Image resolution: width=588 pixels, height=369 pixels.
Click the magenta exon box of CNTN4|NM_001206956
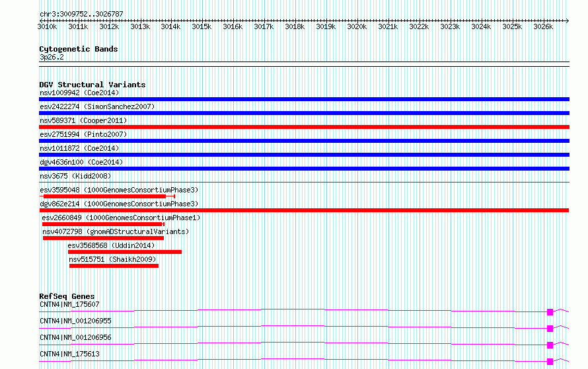tap(550, 345)
